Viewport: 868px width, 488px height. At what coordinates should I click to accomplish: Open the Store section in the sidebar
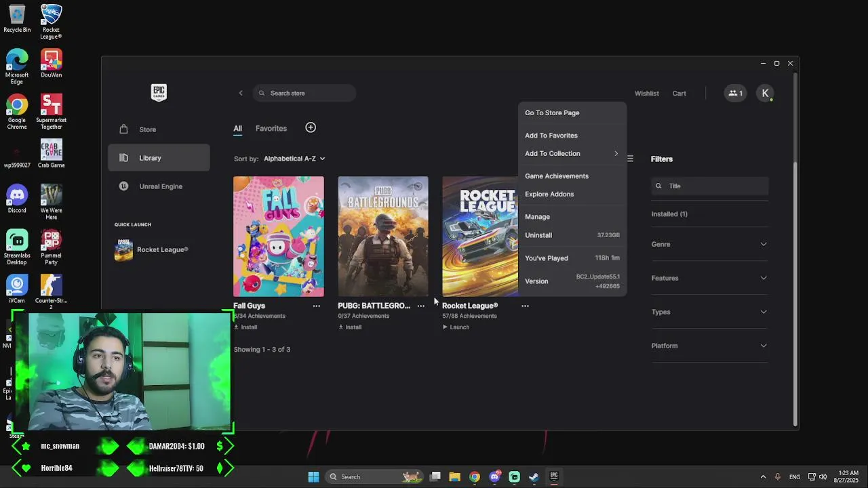pyautogui.click(x=159, y=129)
